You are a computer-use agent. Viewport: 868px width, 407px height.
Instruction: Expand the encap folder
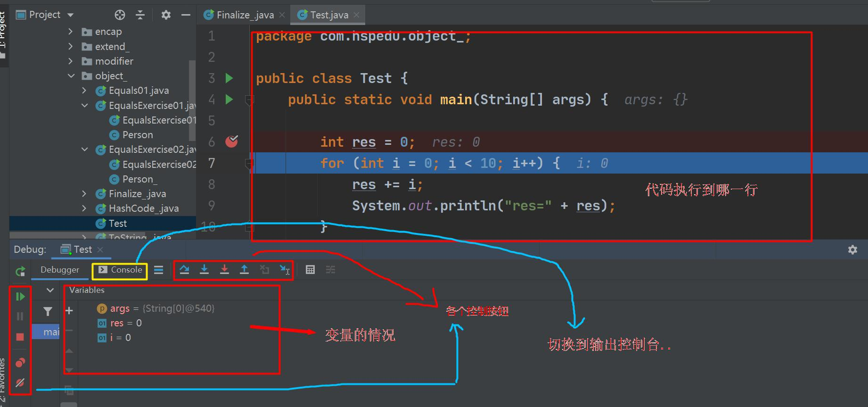click(71, 32)
